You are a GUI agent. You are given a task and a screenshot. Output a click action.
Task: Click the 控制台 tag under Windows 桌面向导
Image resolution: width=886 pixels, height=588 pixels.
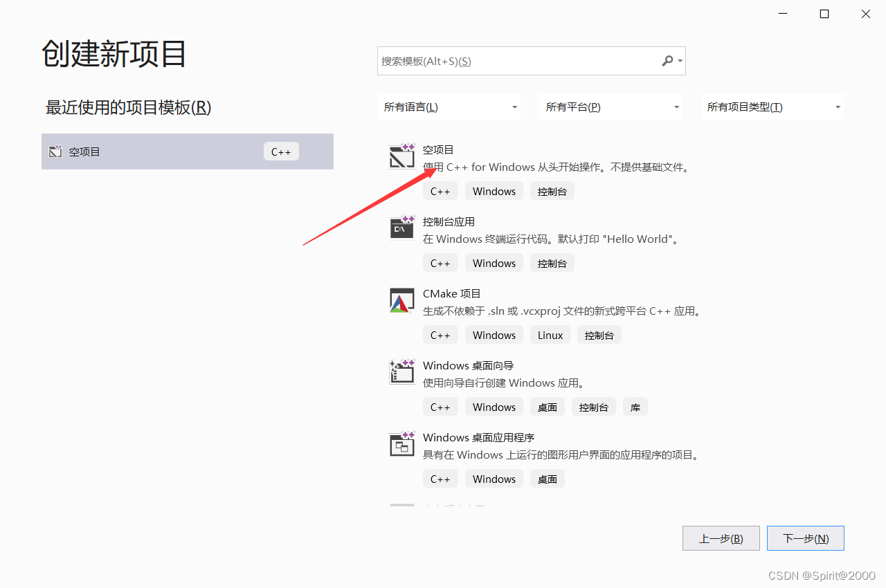594,407
